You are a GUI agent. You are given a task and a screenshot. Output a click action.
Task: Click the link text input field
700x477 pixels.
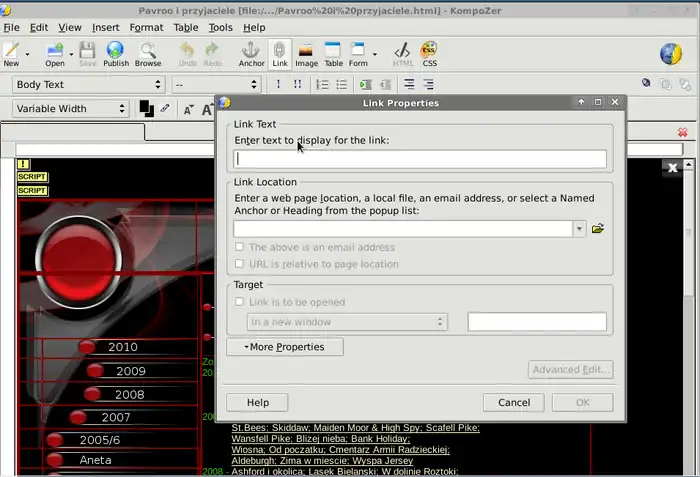click(x=420, y=159)
